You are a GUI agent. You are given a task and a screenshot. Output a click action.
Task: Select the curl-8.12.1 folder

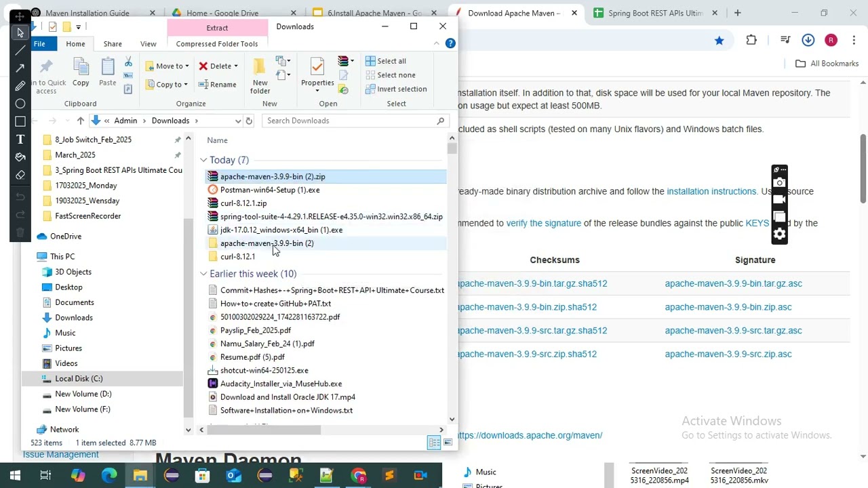click(x=237, y=257)
